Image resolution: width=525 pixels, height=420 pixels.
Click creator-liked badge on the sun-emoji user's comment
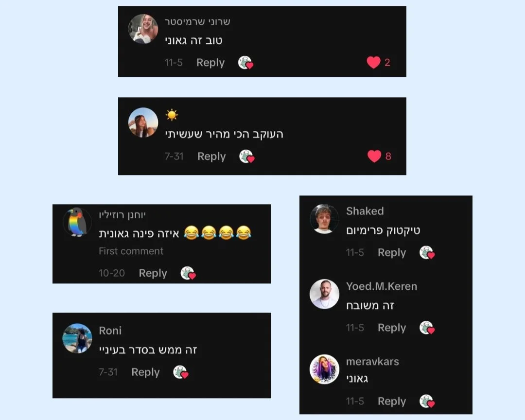click(247, 157)
